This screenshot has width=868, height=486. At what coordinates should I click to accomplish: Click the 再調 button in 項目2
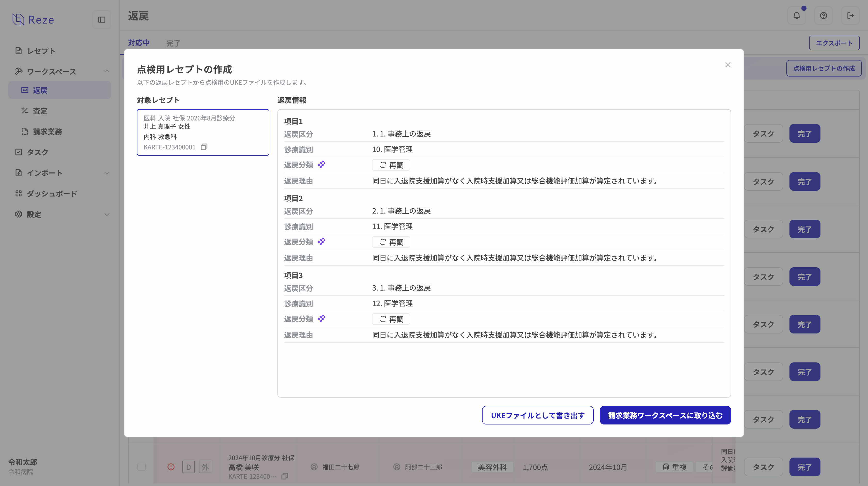pos(391,242)
